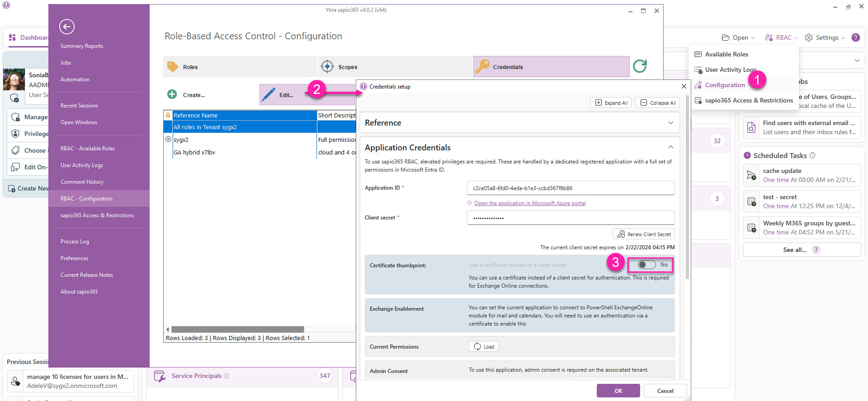Select the GA hybrid x7lbv row
Viewport: 868px width, 401px height.
[259, 152]
